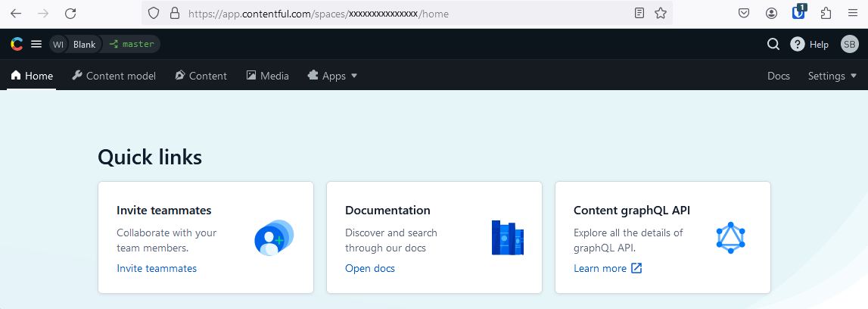Viewport: 868px width, 309px height.
Task: Click the Contentful logo
Action: [17, 44]
